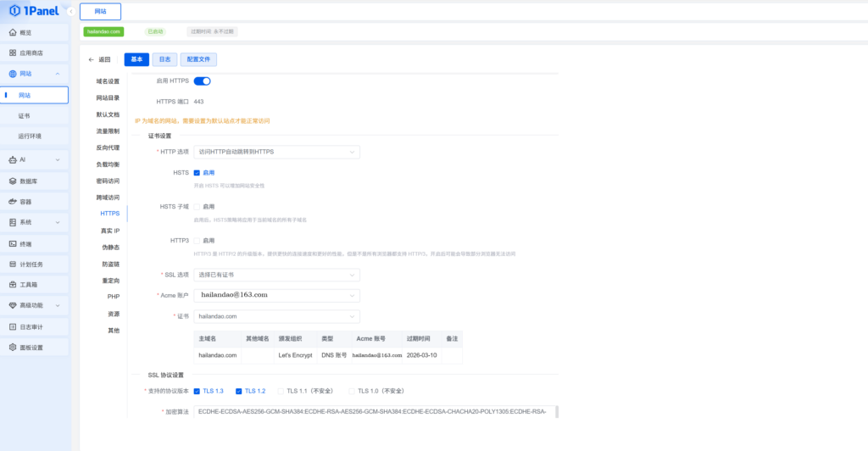
Task: Open the HTTP 选项 dropdown
Action: [x=277, y=153]
